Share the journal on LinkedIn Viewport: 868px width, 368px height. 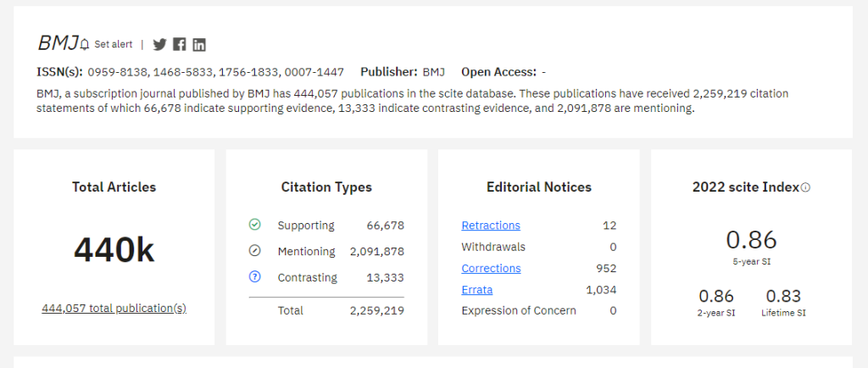point(199,45)
